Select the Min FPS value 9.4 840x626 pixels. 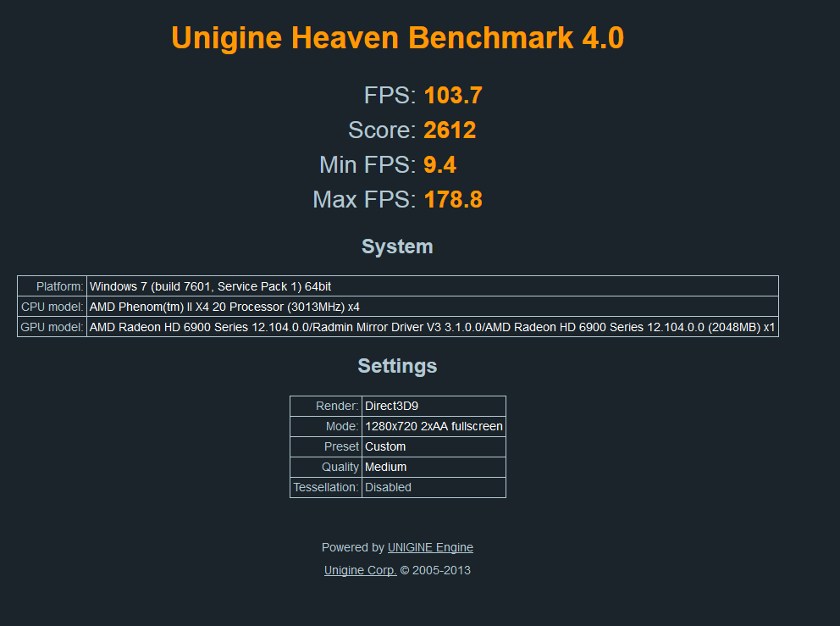[439, 165]
